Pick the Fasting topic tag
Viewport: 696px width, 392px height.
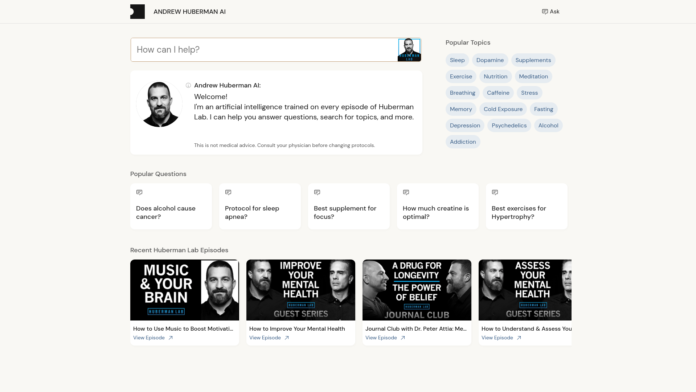click(x=543, y=109)
